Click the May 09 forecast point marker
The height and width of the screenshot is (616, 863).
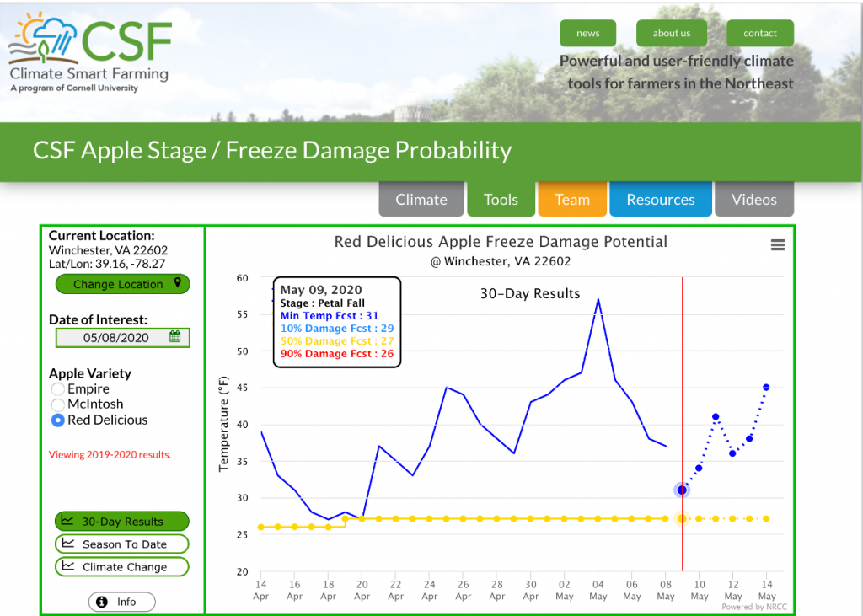[682, 490]
